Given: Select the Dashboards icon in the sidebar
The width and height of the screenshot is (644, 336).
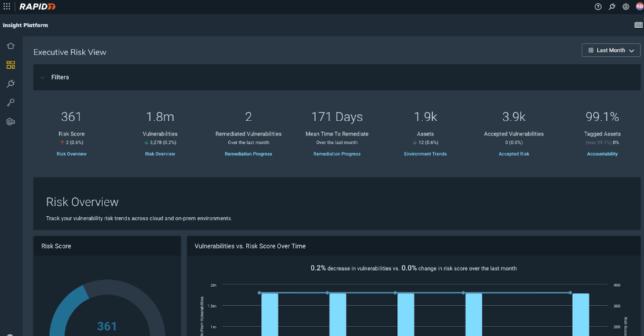Looking at the screenshot, I should 10,65.
